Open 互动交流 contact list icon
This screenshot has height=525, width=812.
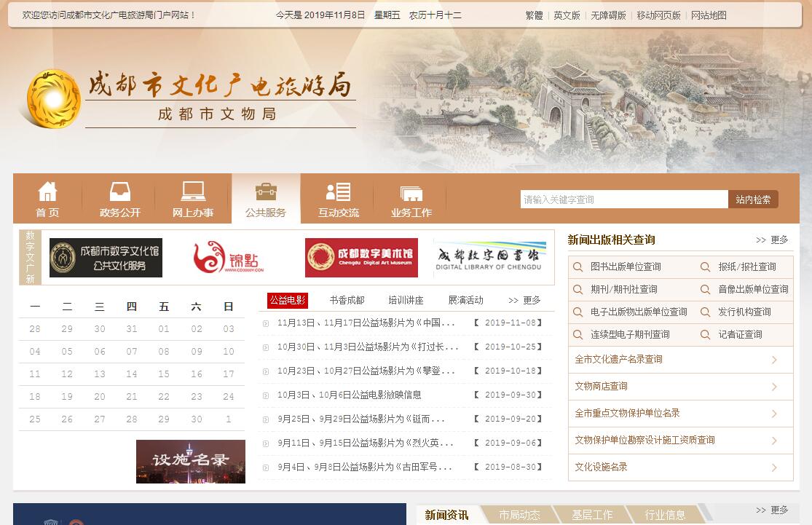[x=339, y=192]
